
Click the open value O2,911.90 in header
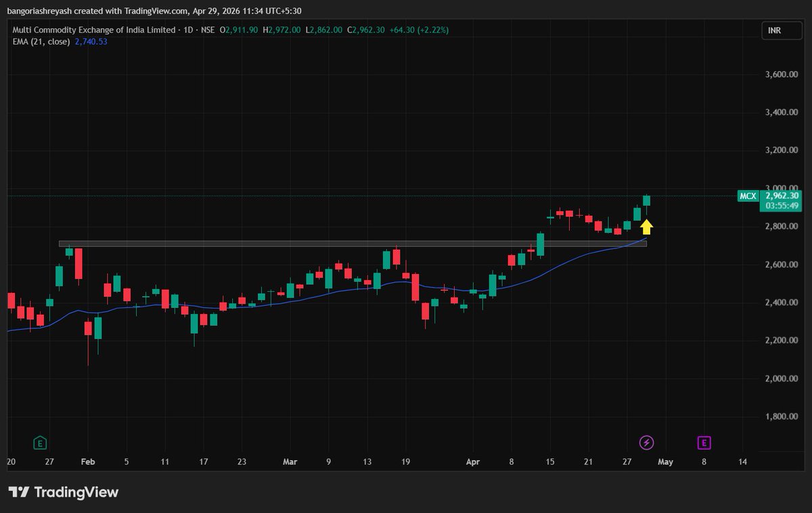(239, 30)
